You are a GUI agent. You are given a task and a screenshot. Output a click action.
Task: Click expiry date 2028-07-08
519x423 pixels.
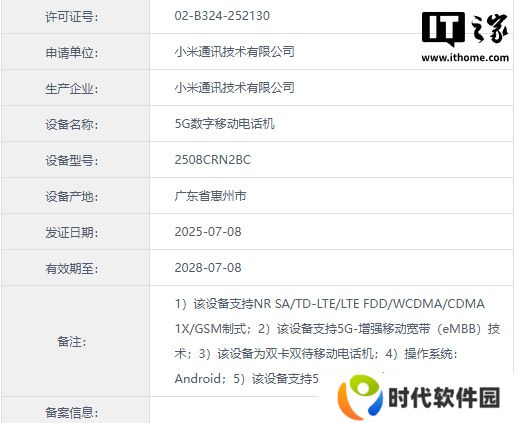[208, 268]
